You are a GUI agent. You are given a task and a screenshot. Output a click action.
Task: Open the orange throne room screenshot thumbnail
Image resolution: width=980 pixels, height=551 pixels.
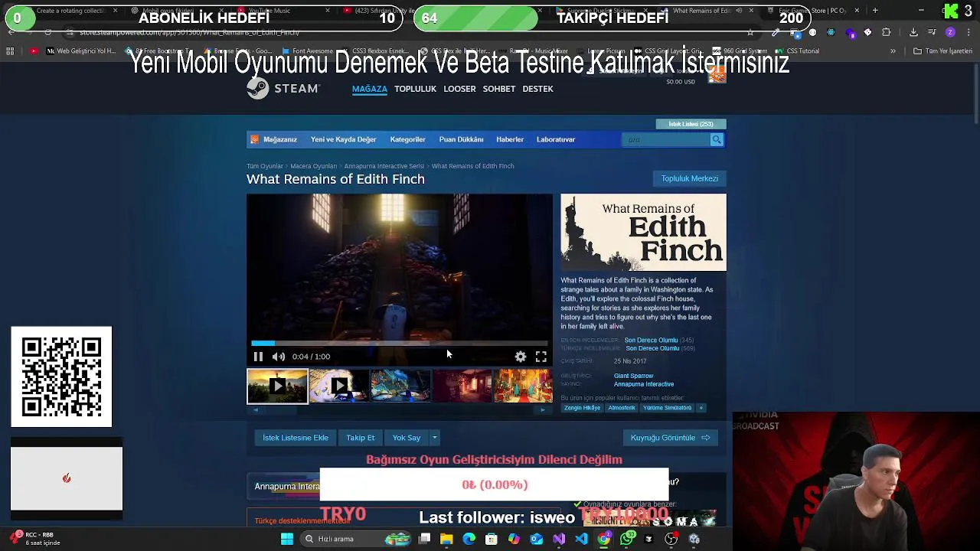pyautogui.click(x=523, y=386)
